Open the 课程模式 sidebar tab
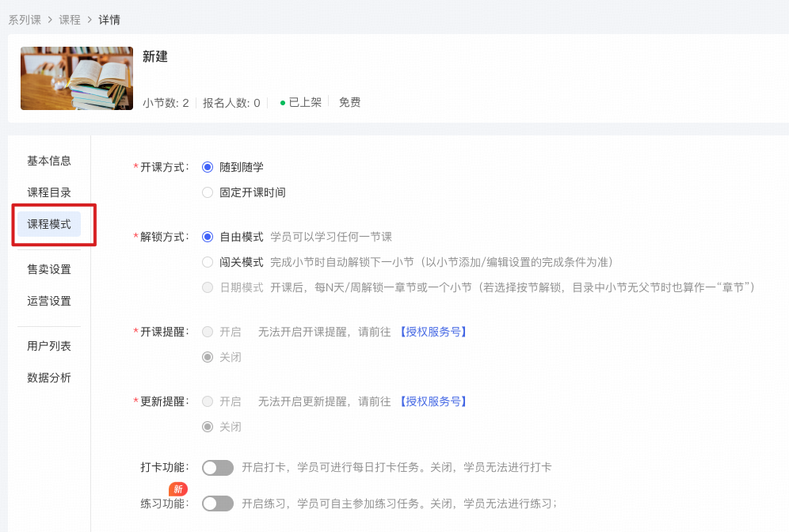The image size is (789, 532). (x=49, y=224)
